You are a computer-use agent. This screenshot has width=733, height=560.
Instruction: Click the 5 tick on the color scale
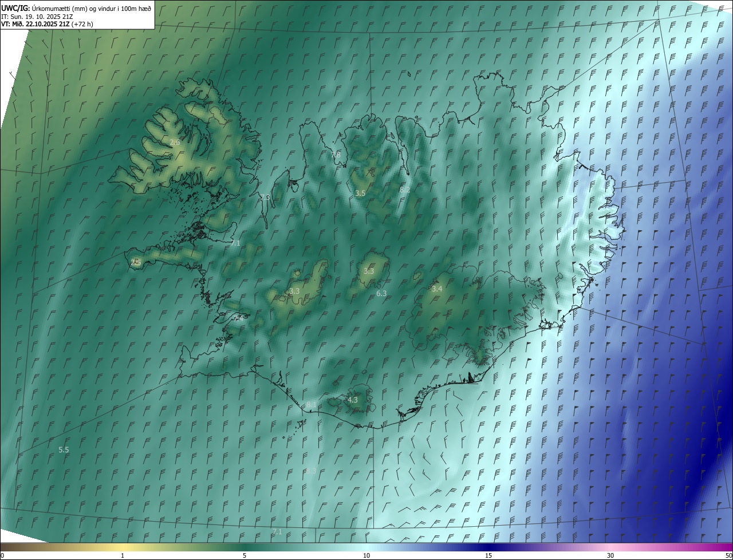(x=245, y=555)
